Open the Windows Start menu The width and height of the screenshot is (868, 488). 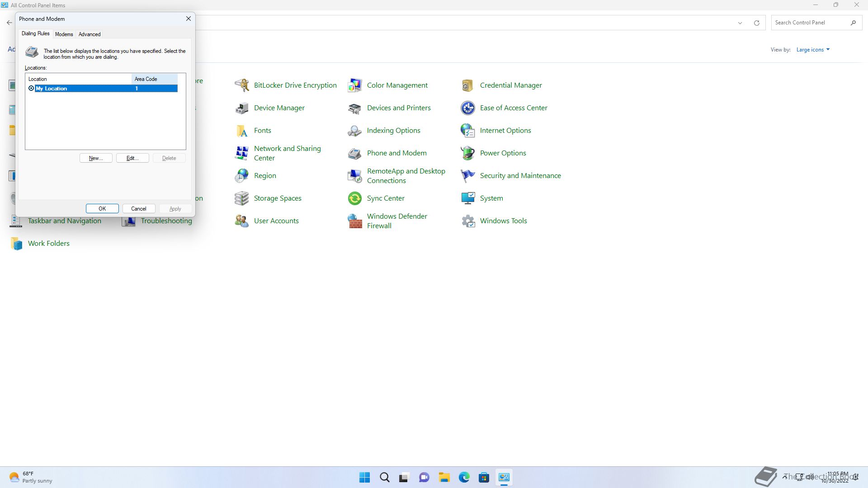(364, 477)
